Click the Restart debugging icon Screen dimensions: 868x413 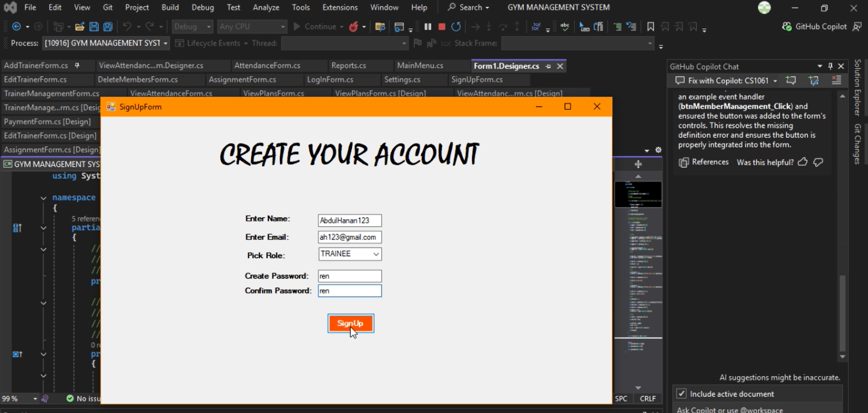point(456,27)
